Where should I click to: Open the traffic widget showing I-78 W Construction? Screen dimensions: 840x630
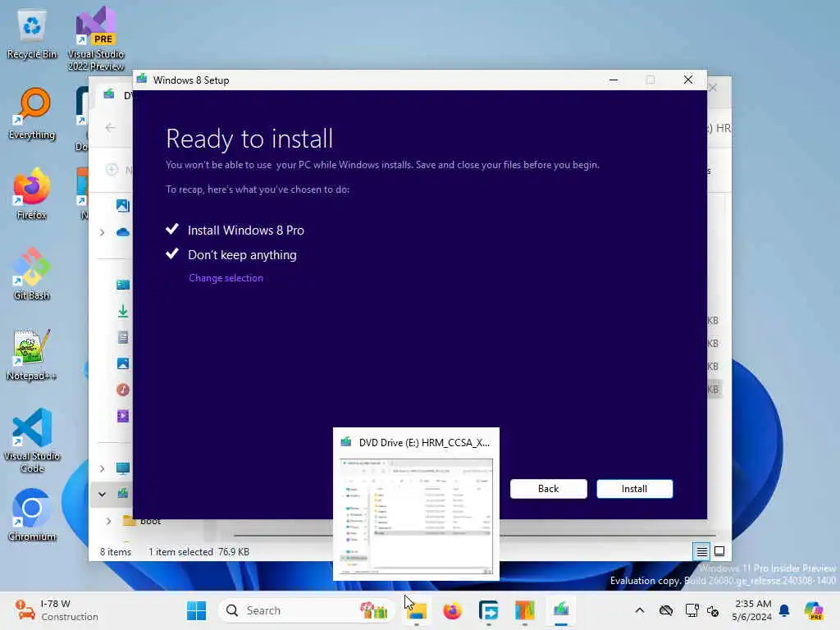pos(57,610)
